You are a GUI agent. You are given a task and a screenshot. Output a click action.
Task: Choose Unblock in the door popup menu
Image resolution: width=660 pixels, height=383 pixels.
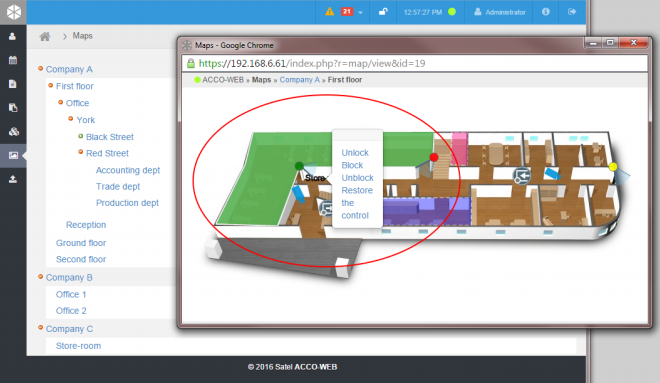(357, 178)
